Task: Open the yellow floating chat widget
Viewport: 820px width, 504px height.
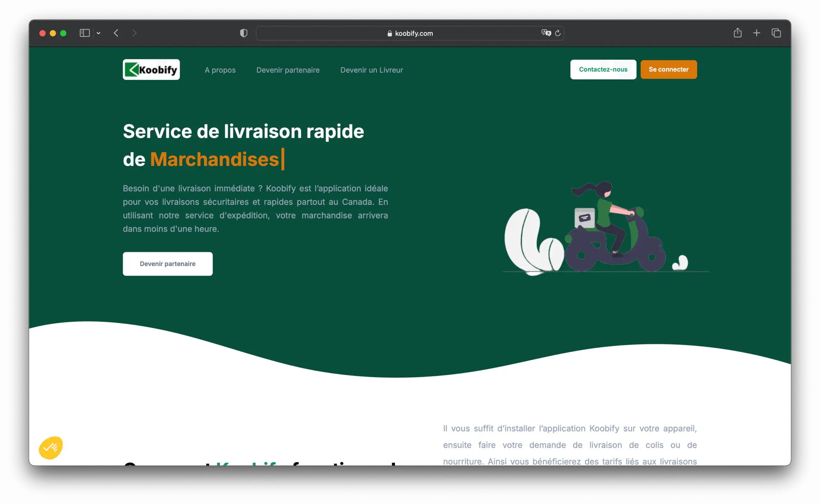Action: (x=51, y=448)
